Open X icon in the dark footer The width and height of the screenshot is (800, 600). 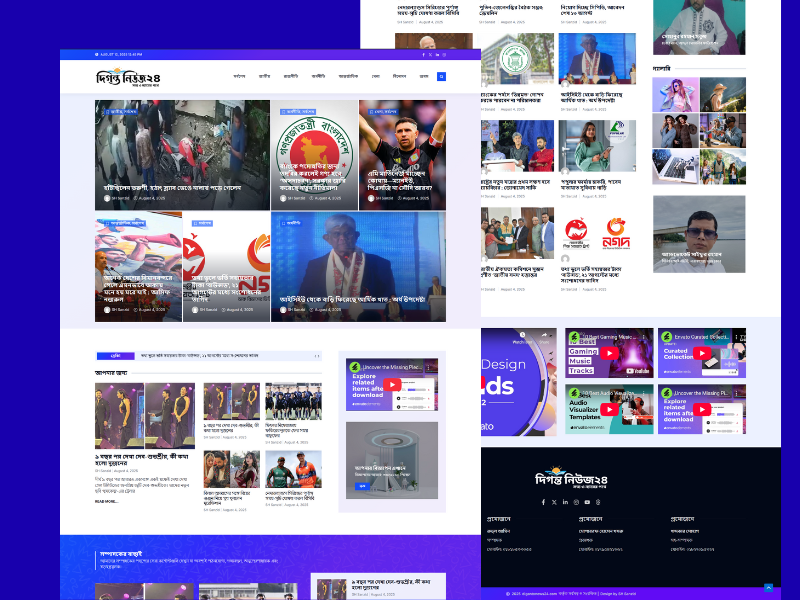[555, 502]
